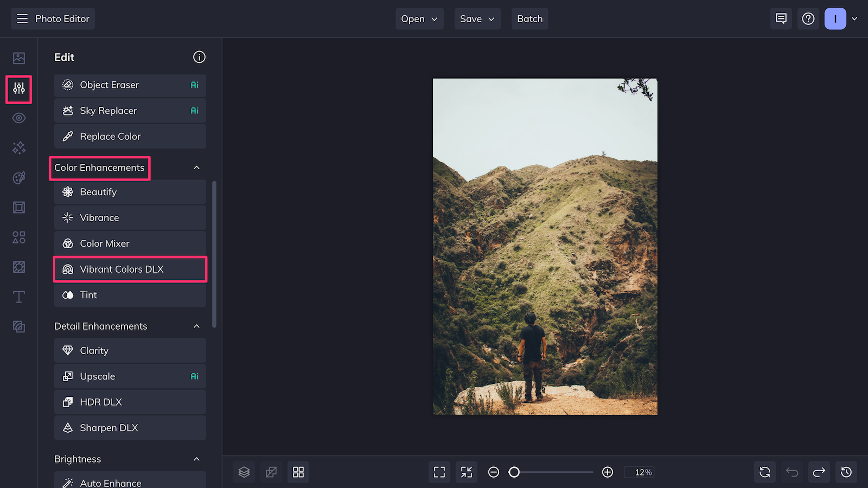Screen dimensions: 868x488
Task: Toggle the before/after comparison view
Action: 271,472
